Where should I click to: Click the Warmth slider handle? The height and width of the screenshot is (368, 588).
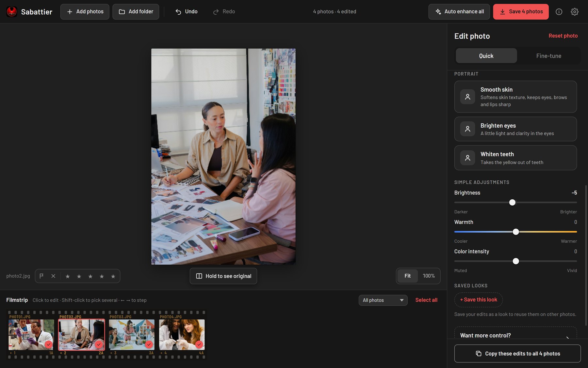click(516, 232)
